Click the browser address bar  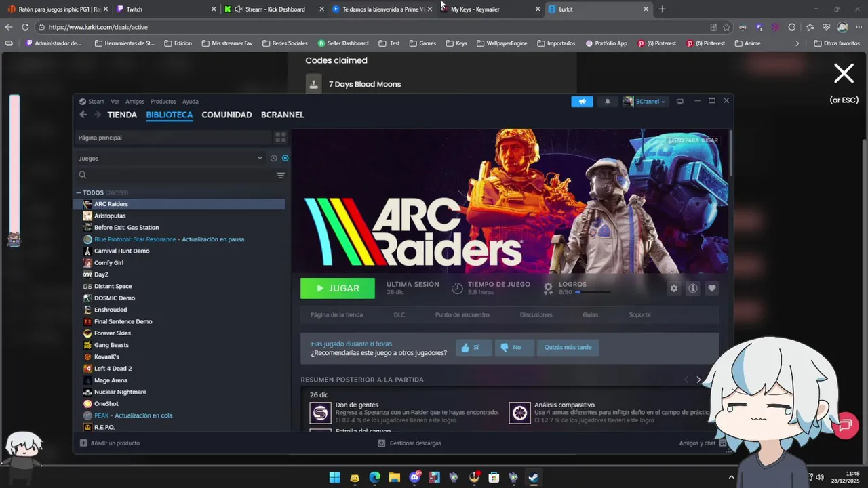point(373,27)
